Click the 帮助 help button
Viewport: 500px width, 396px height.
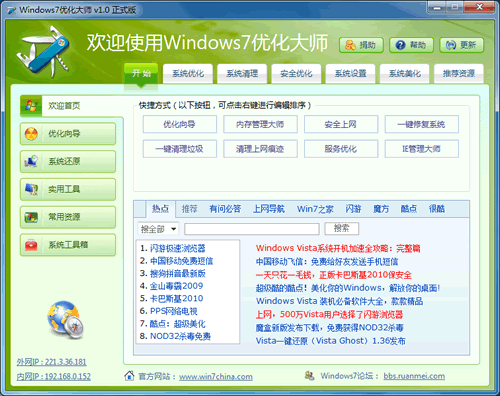[411, 45]
